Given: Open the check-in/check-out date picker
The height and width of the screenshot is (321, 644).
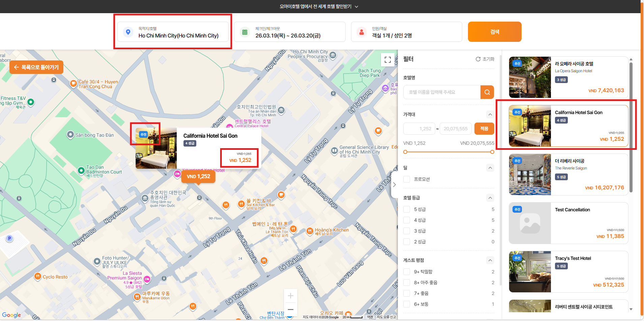Looking at the screenshot, I should tap(290, 32).
